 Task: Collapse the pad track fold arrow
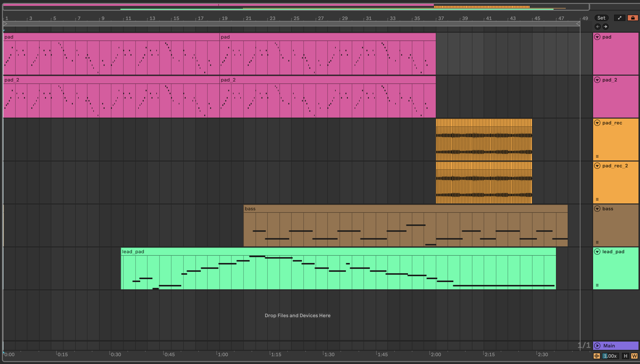pos(597,37)
